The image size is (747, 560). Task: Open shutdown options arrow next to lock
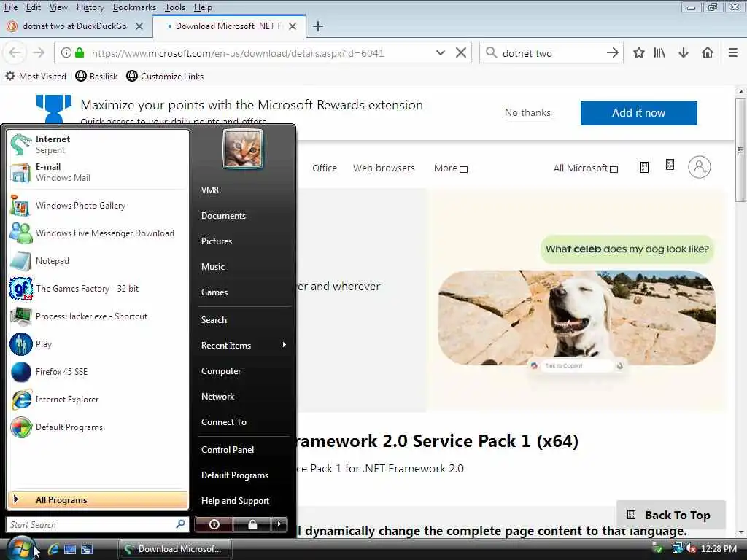click(279, 524)
